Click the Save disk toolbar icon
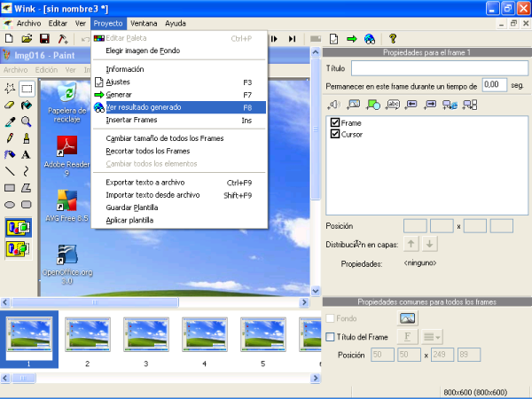532x399 pixels. click(x=44, y=39)
